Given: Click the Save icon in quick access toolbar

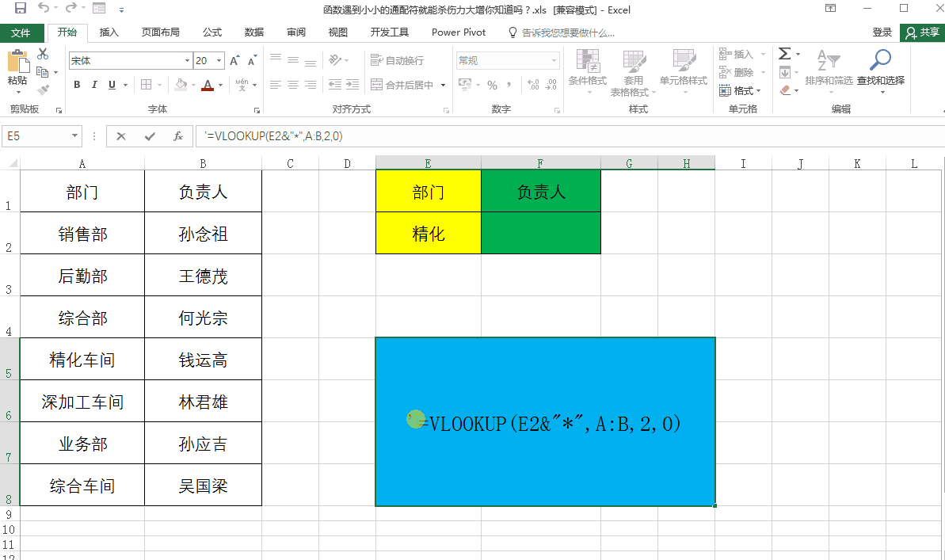Looking at the screenshot, I should pyautogui.click(x=21, y=9).
